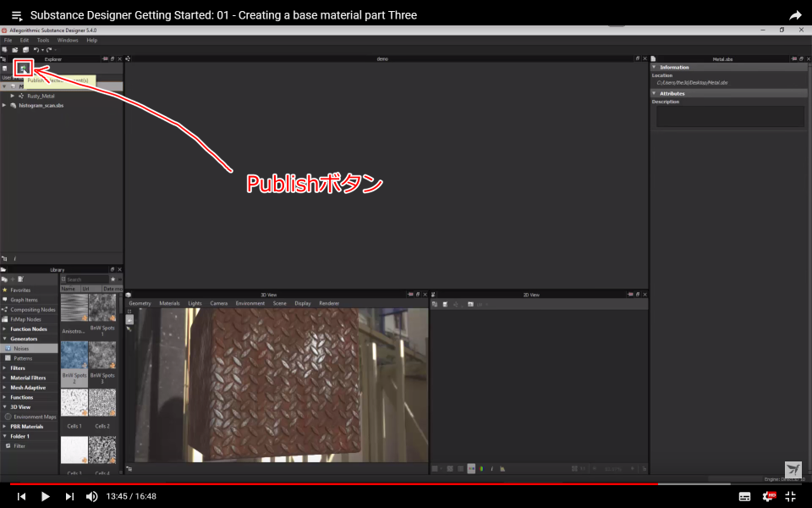Select Rusty_Metal in the Explorer tree

[41, 96]
